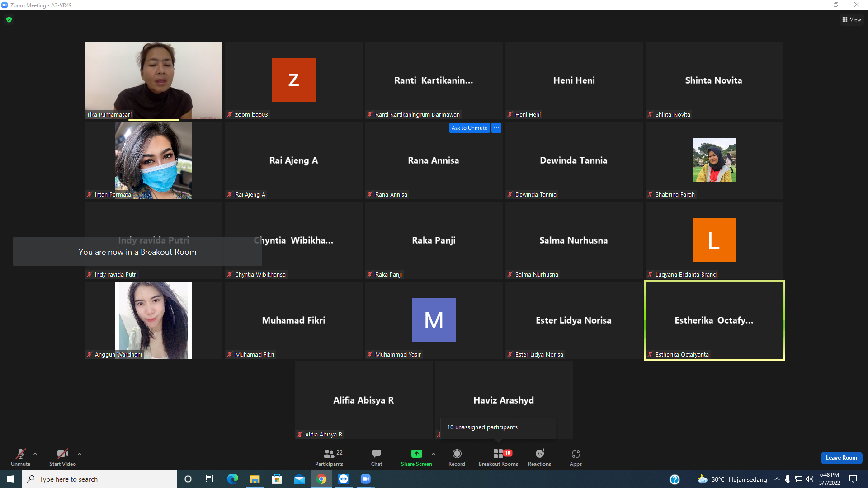Leave the breakout room
The height and width of the screenshot is (488, 868).
click(841, 458)
